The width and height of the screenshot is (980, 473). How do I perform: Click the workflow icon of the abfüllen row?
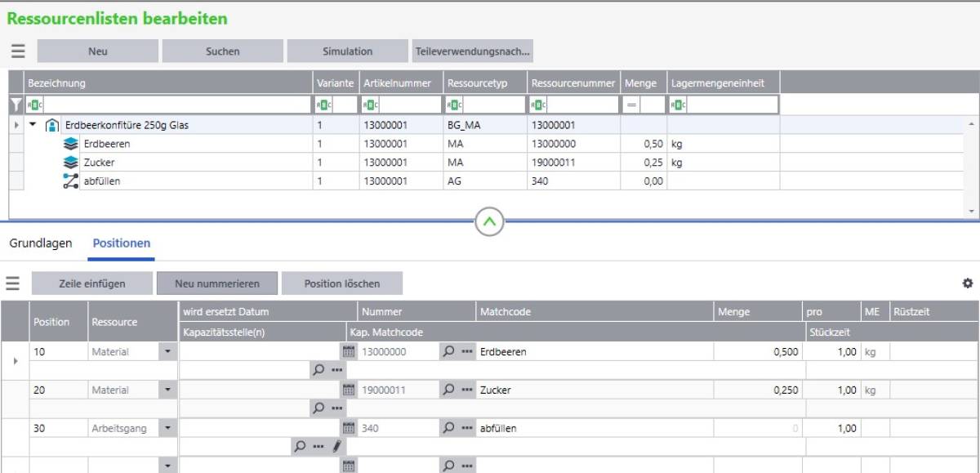(71, 181)
